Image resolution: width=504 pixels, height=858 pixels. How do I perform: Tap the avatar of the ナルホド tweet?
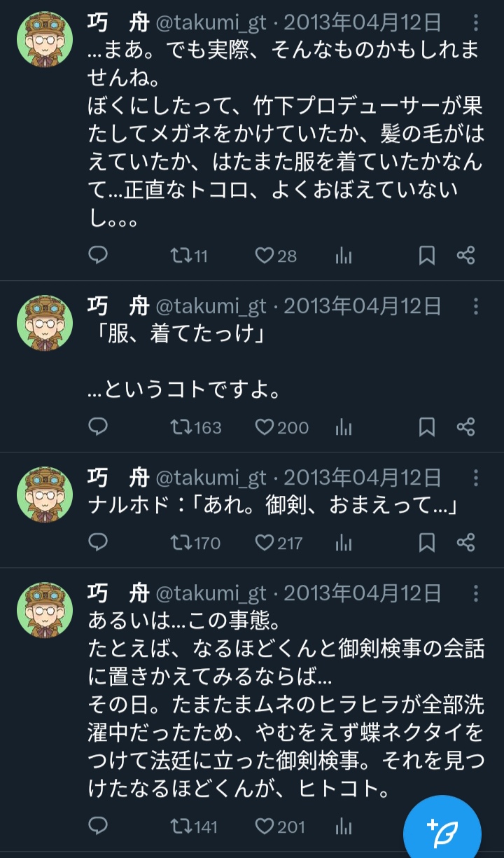click(x=45, y=495)
